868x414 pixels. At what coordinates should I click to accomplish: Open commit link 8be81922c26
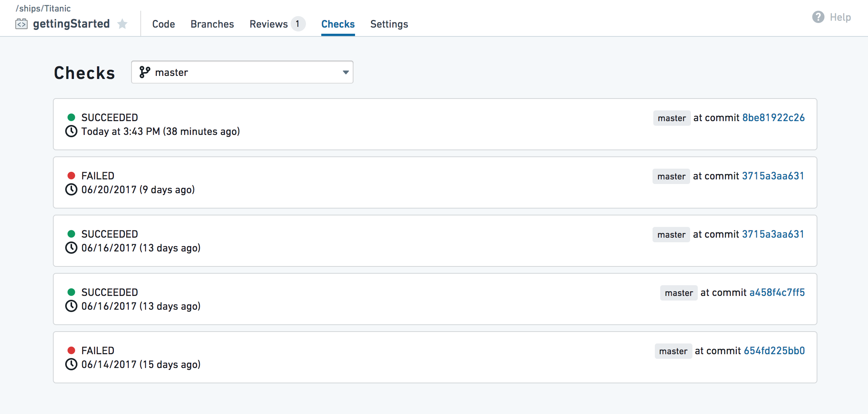coord(774,118)
